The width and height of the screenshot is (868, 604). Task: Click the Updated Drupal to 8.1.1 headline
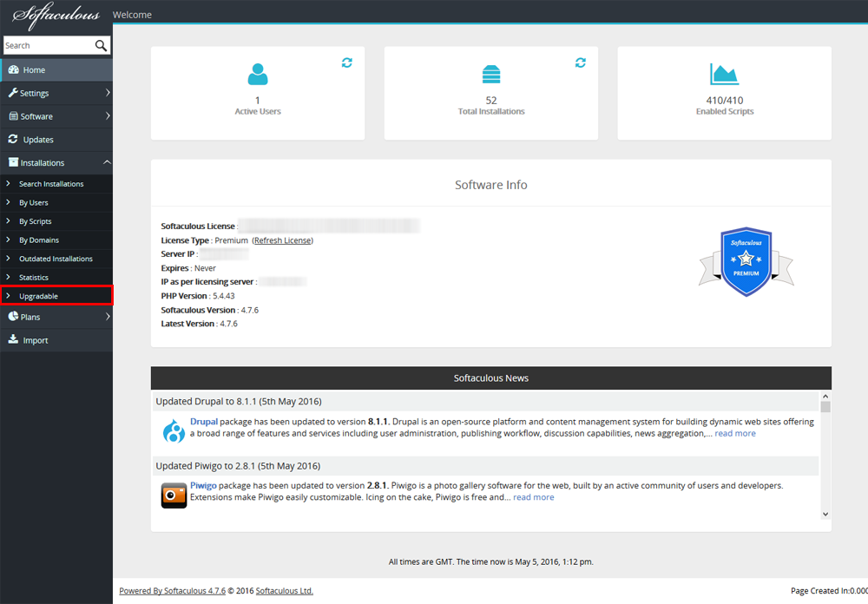coord(239,402)
